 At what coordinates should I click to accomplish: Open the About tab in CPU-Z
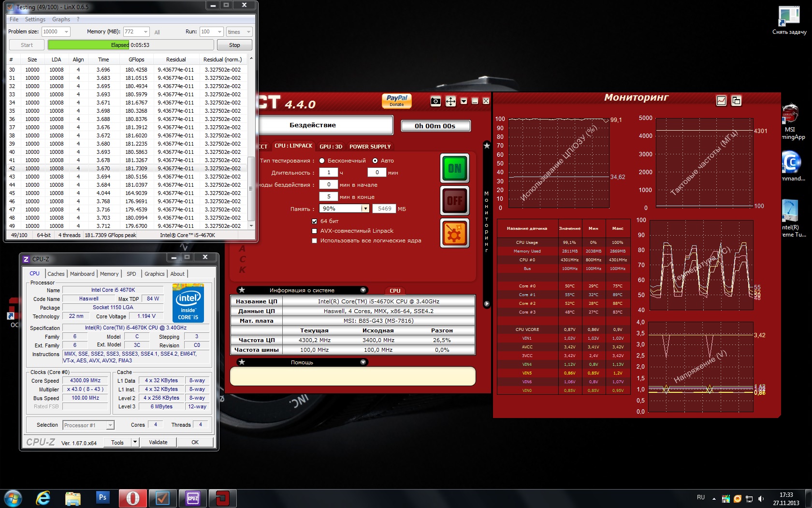click(177, 274)
